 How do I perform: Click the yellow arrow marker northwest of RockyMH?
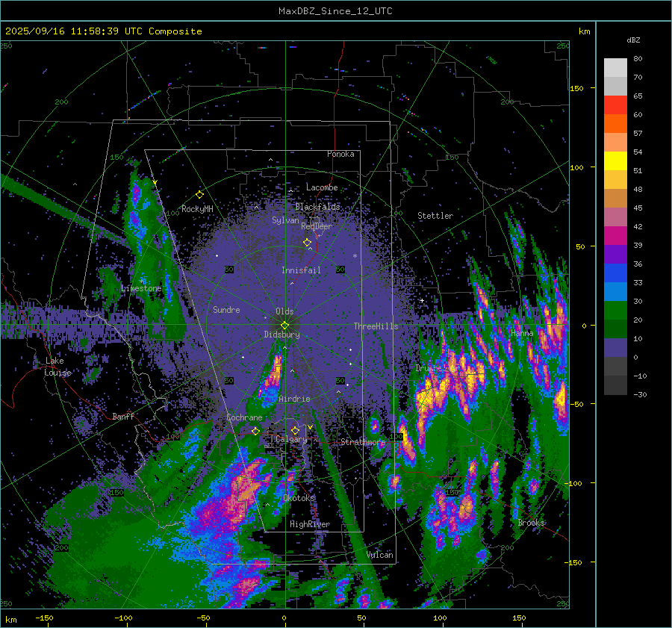click(155, 182)
